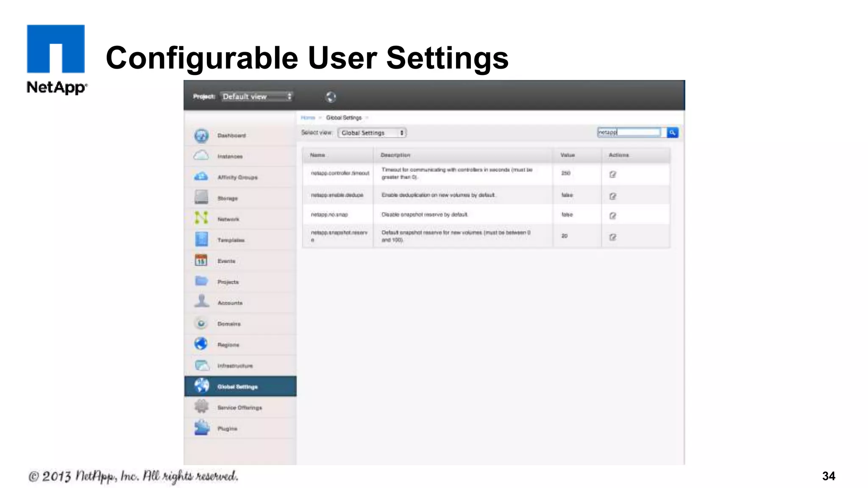Screen dimensions: 868x488
Task: Click the 'Disable snapshot reserve by default' description
Action: [425, 215]
